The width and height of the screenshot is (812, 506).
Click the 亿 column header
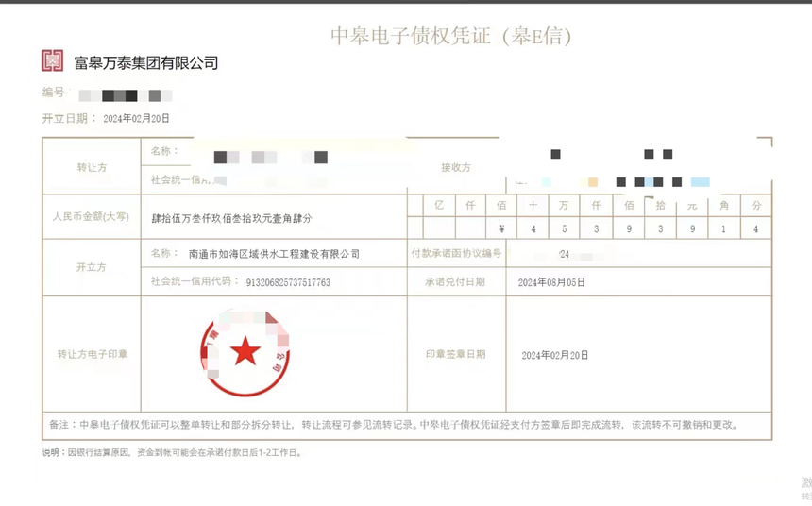click(439, 205)
